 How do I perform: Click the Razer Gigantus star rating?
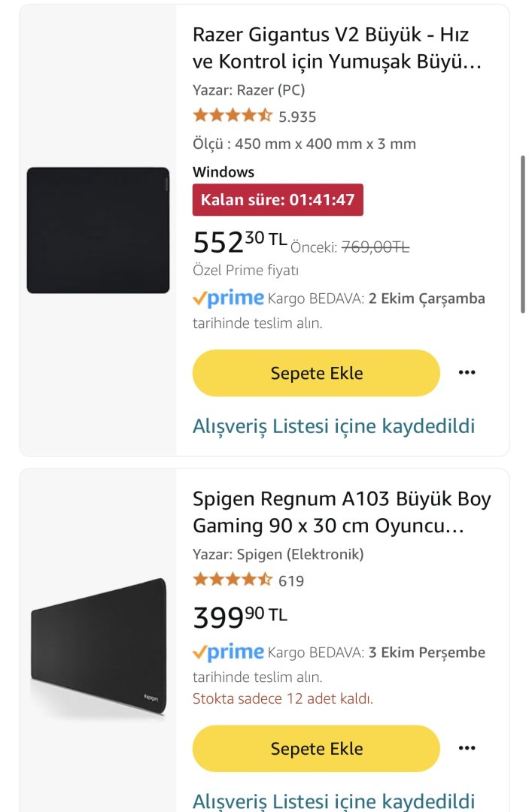[x=232, y=116]
